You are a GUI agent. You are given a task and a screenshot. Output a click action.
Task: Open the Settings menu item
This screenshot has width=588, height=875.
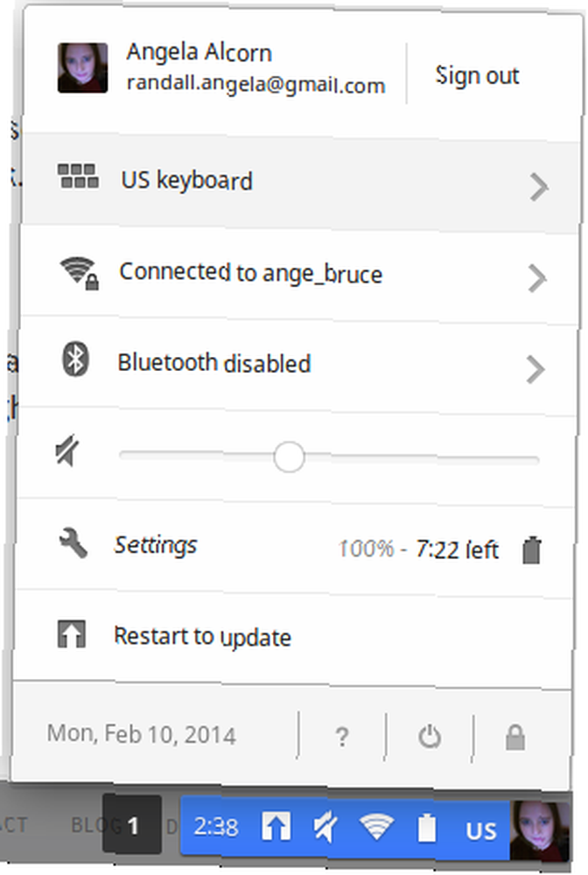pos(156,545)
